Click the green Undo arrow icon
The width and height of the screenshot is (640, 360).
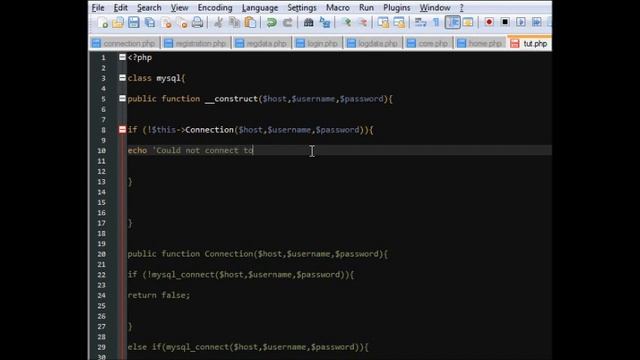click(271, 22)
